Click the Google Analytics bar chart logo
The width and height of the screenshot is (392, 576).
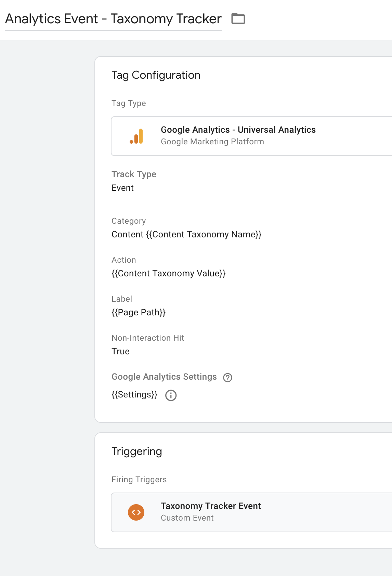coord(136,136)
